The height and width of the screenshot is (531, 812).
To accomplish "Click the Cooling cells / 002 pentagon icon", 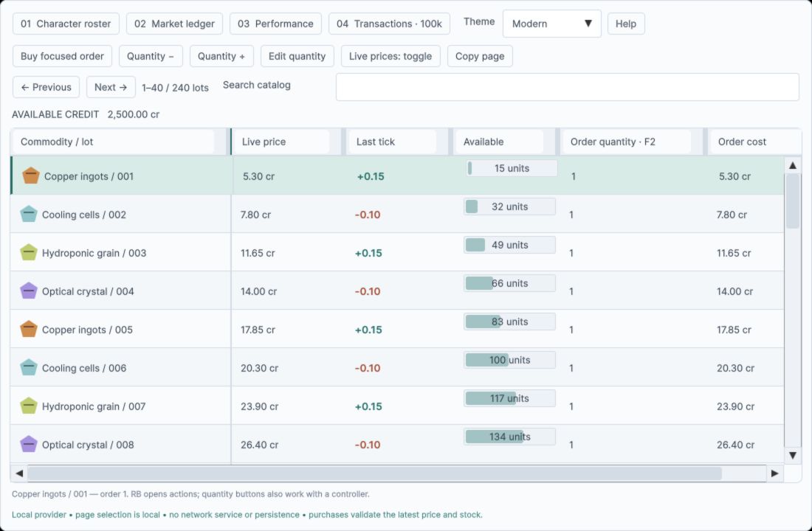I will [29, 215].
